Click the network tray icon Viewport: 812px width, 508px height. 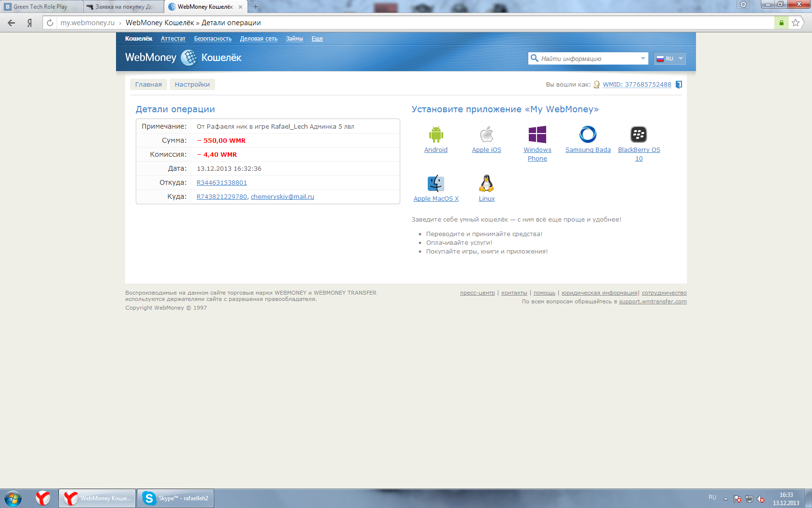(749, 499)
